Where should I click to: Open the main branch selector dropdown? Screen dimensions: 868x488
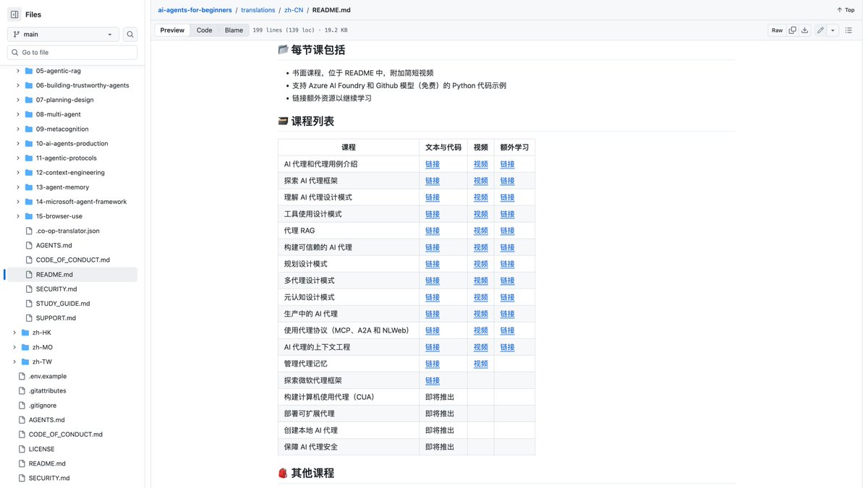63,34
